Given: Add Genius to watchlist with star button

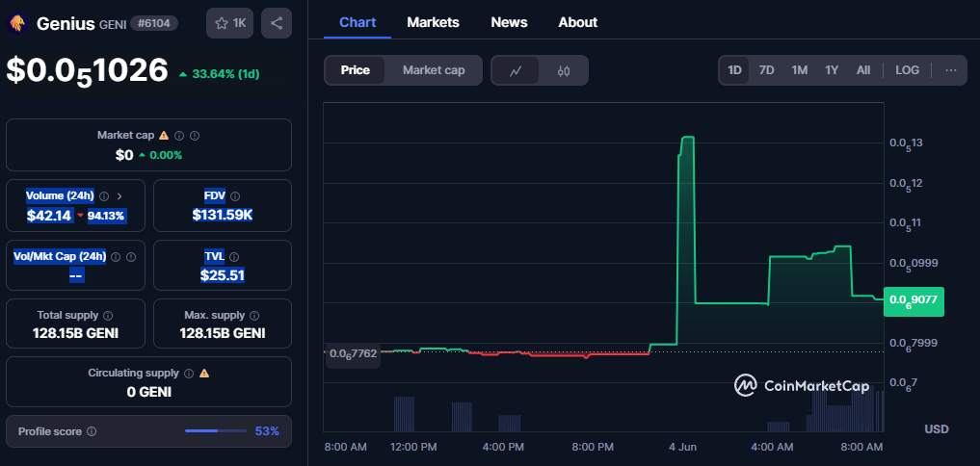Looking at the screenshot, I should (x=229, y=24).
